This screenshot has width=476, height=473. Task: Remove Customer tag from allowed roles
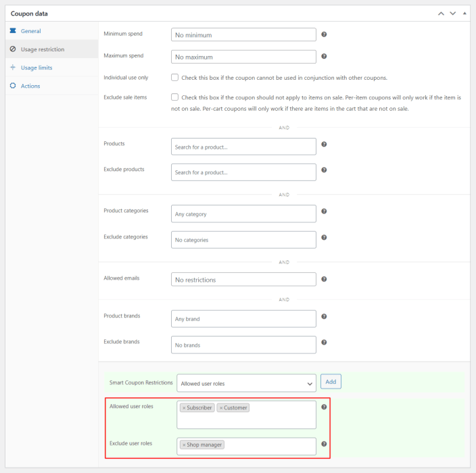(221, 407)
